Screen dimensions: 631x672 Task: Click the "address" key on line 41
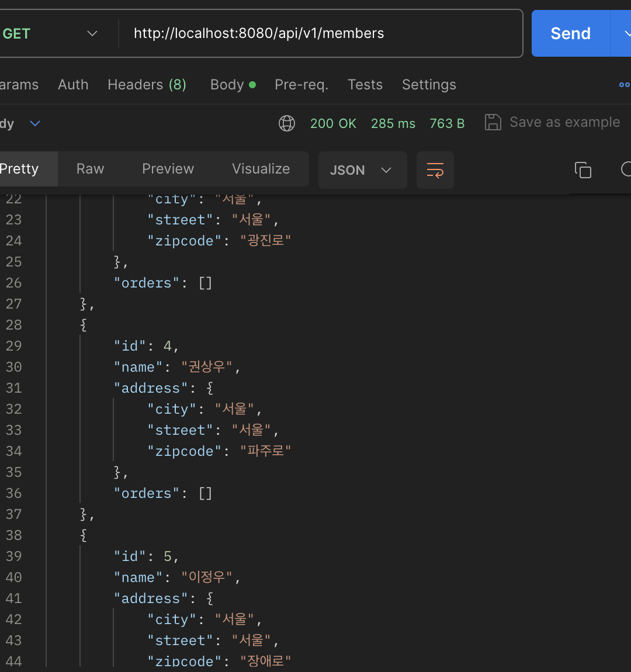point(151,598)
